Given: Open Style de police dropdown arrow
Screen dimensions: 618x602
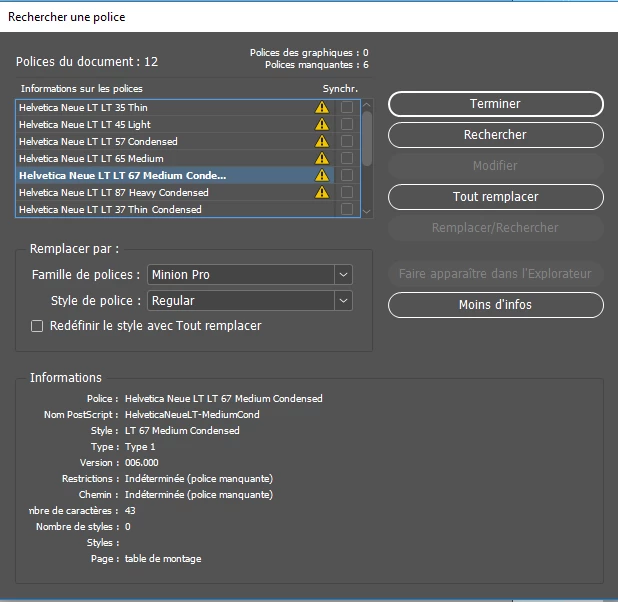Looking at the screenshot, I should (x=343, y=301).
